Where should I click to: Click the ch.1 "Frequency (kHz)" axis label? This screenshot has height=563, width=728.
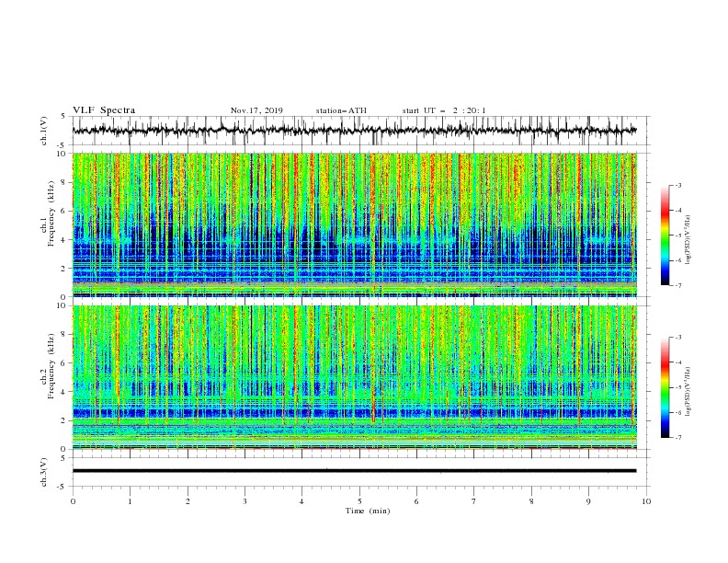point(51,212)
